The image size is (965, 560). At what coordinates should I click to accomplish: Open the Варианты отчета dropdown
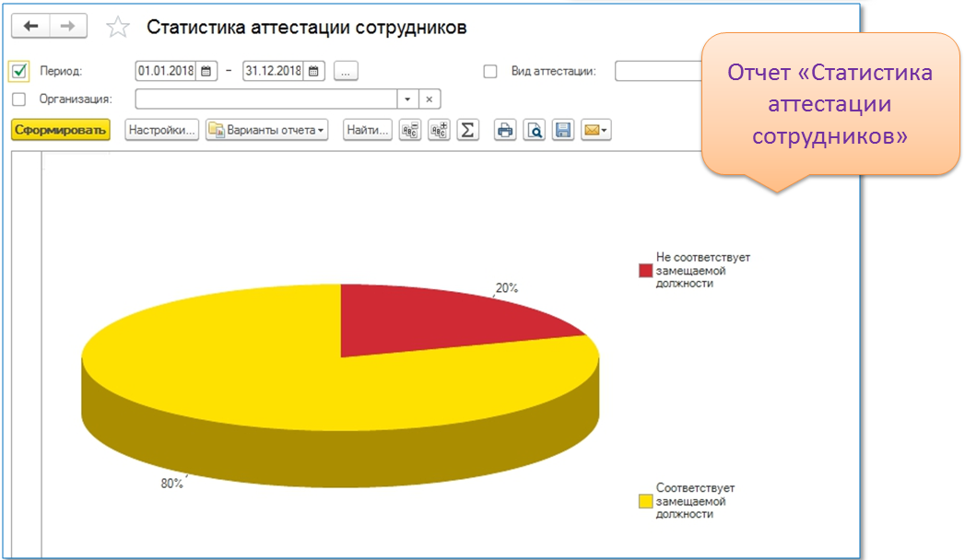pos(267,131)
